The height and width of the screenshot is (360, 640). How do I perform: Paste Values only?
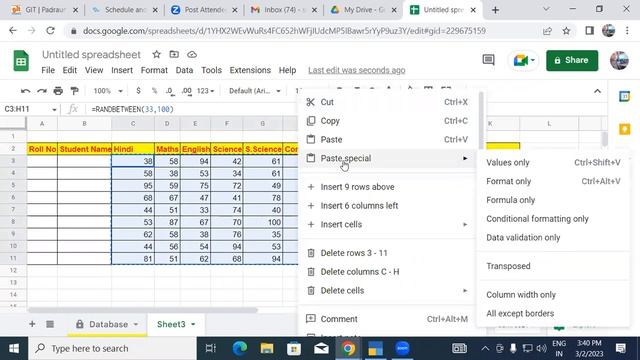[553, 162]
